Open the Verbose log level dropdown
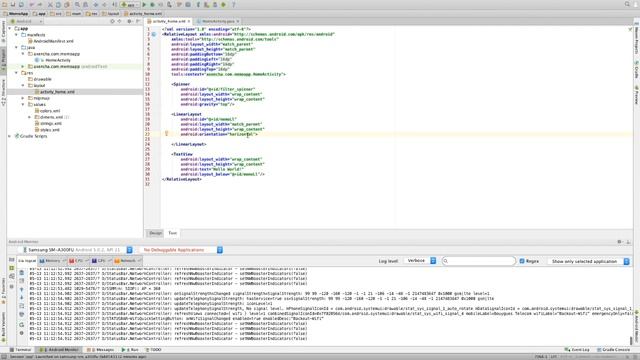Viewport: 640px width, 360px height. tap(420, 260)
